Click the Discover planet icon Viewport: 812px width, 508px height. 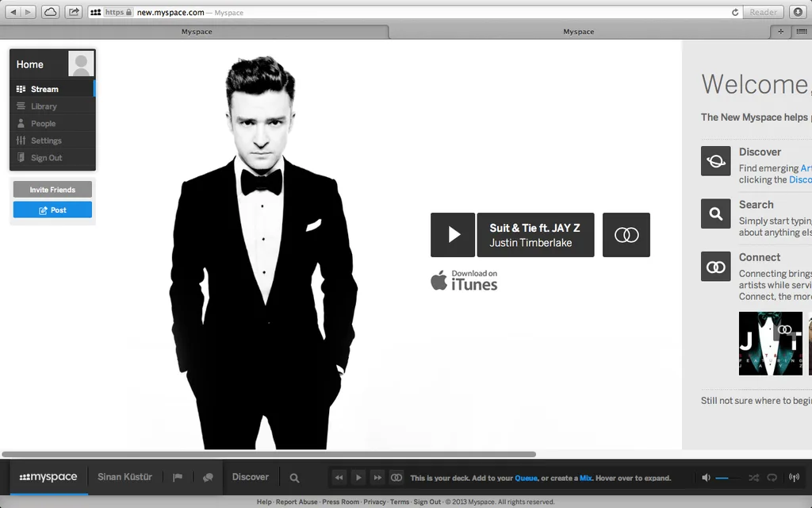coord(716,161)
